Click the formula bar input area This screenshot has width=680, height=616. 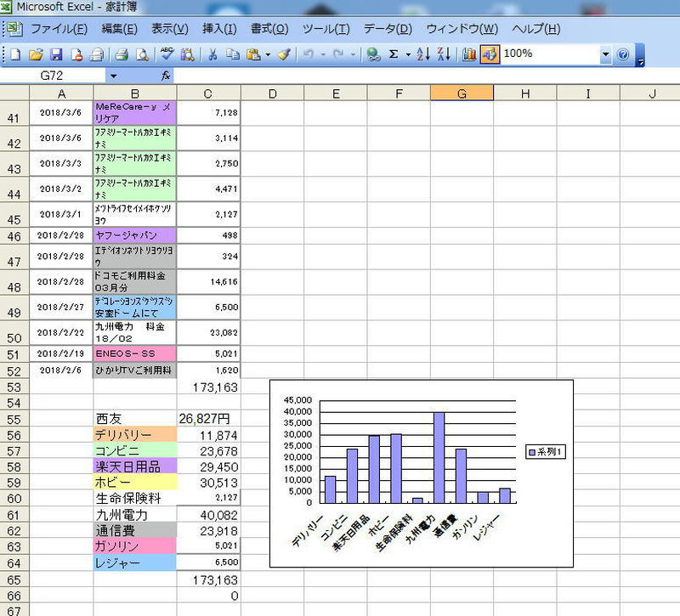425,76
